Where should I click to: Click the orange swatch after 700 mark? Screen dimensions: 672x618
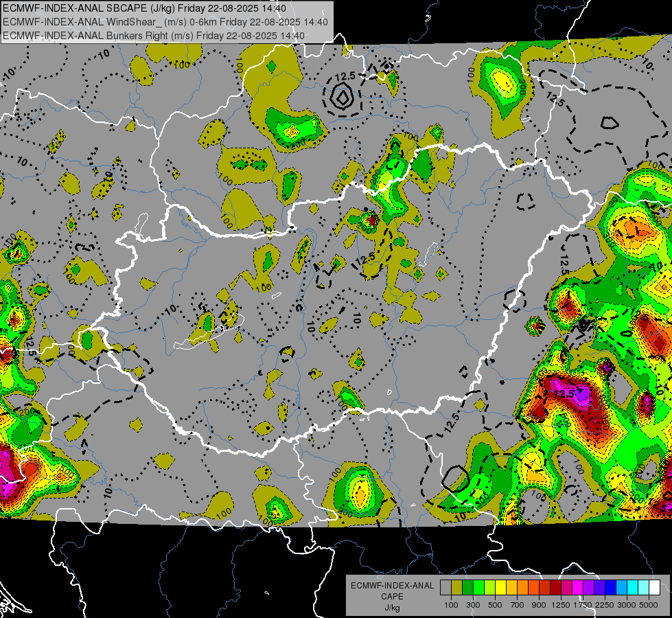(x=523, y=587)
